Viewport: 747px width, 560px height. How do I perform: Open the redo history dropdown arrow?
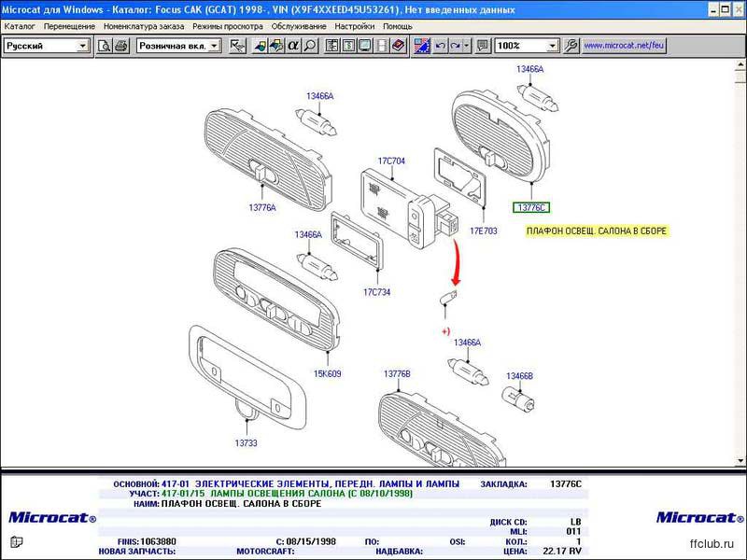pos(467,46)
